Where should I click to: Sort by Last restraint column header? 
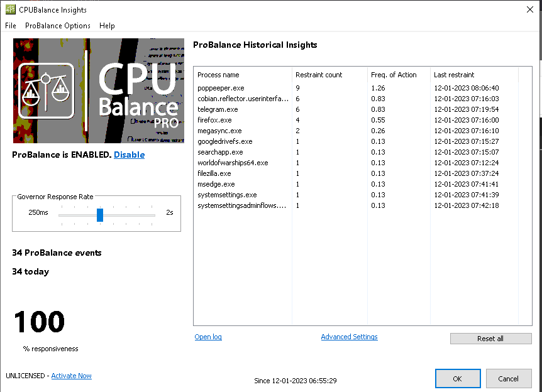click(474, 75)
